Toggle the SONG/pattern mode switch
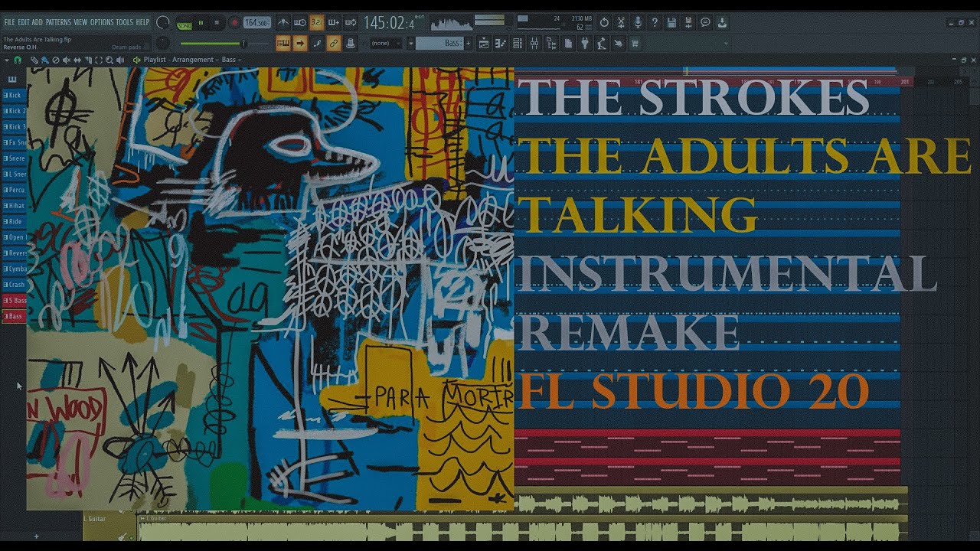The height and width of the screenshot is (551, 980). [x=185, y=26]
